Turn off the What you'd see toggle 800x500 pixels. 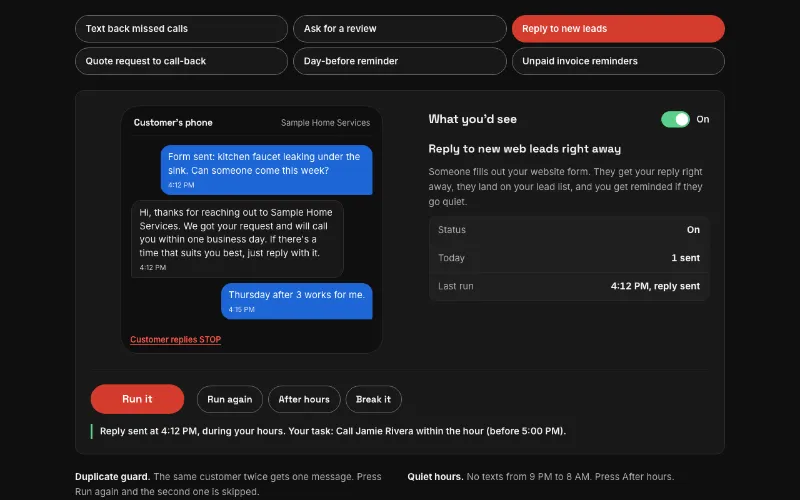tap(675, 119)
